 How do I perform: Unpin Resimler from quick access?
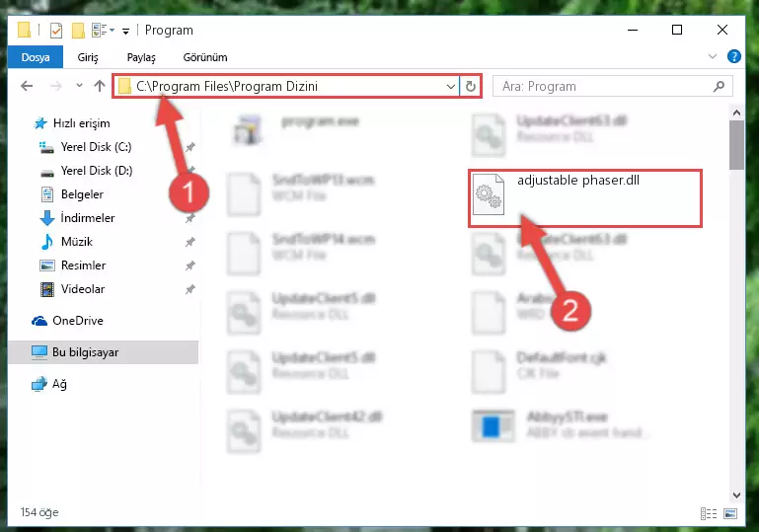coord(190,266)
